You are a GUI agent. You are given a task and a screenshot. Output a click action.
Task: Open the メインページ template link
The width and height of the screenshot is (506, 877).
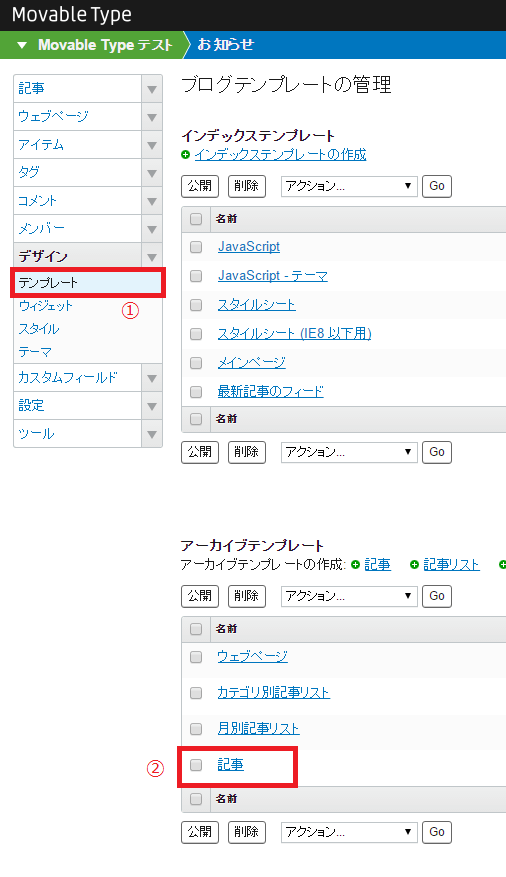coord(252,363)
